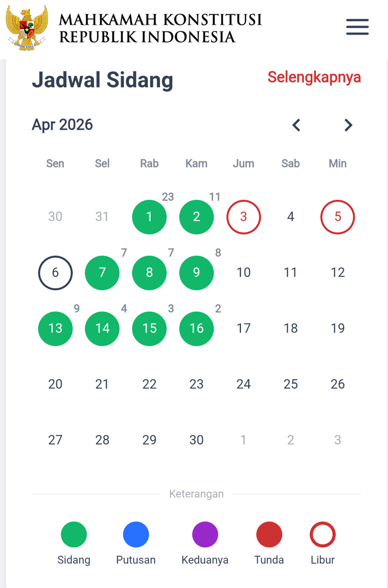
Task: Click the Apr 2026 month label
Action: pos(62,125)
